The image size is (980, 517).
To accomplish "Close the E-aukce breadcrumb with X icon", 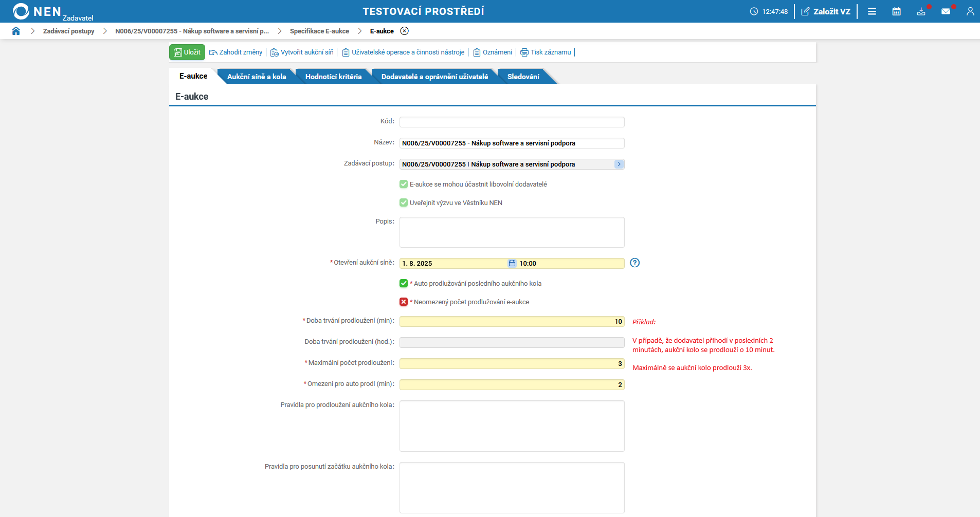I will point(405,31).
